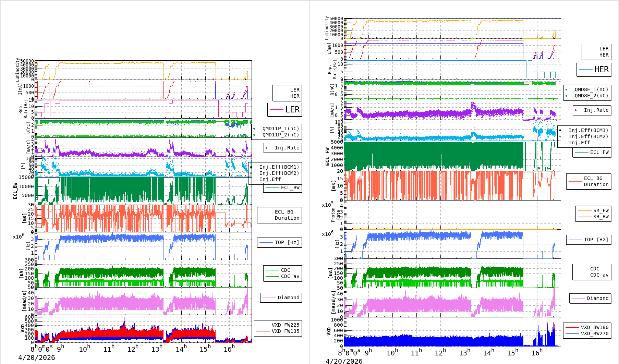Click the VXD_BW180 legend entry
Screen dimensions: 619x364
point(587,327)
